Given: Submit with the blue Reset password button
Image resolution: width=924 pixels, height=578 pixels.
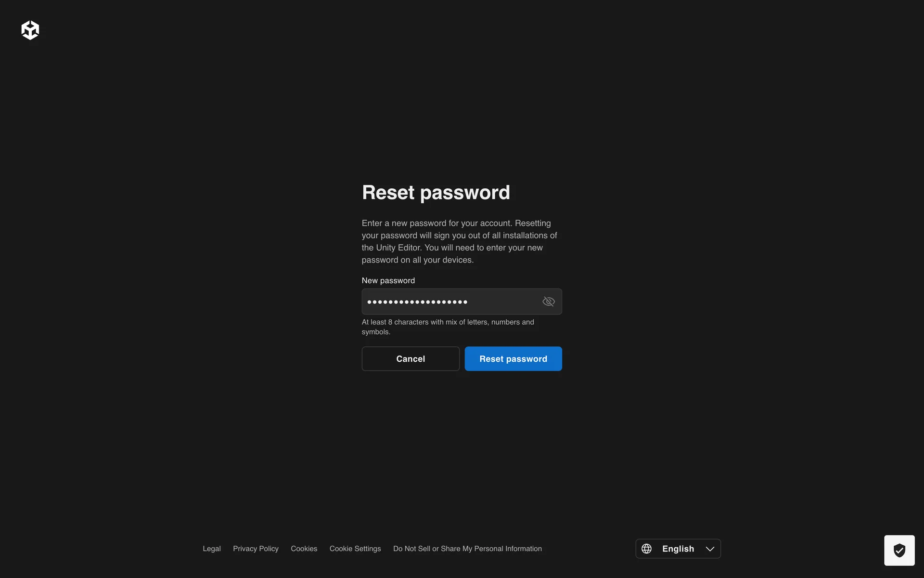Looking at the screenshot, I should pyautogui.click(x=513, y=359).
